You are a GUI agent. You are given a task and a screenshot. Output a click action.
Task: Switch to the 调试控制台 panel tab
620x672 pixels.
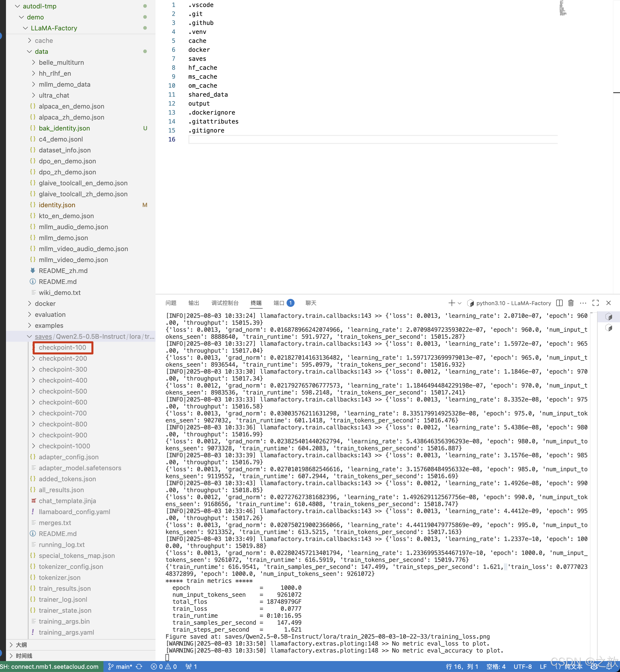pyautogui.click(x=225, y=303)
